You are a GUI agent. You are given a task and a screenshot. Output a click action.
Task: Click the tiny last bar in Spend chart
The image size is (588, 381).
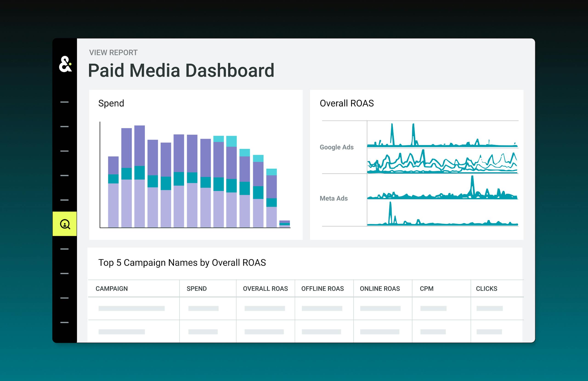[x=284, y=224]
